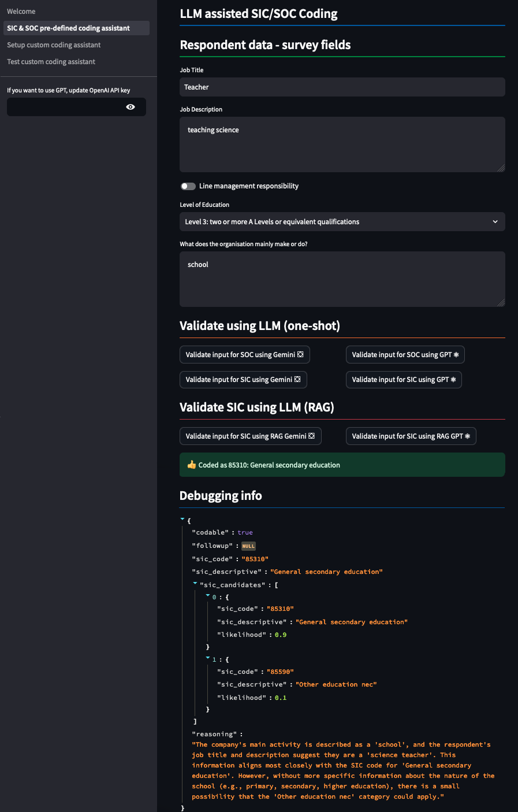Image resolution: width=518 pixels, height=812 pixels.
Task: Show the OpenAI API key with eye icon
Action: pos(131,107)
